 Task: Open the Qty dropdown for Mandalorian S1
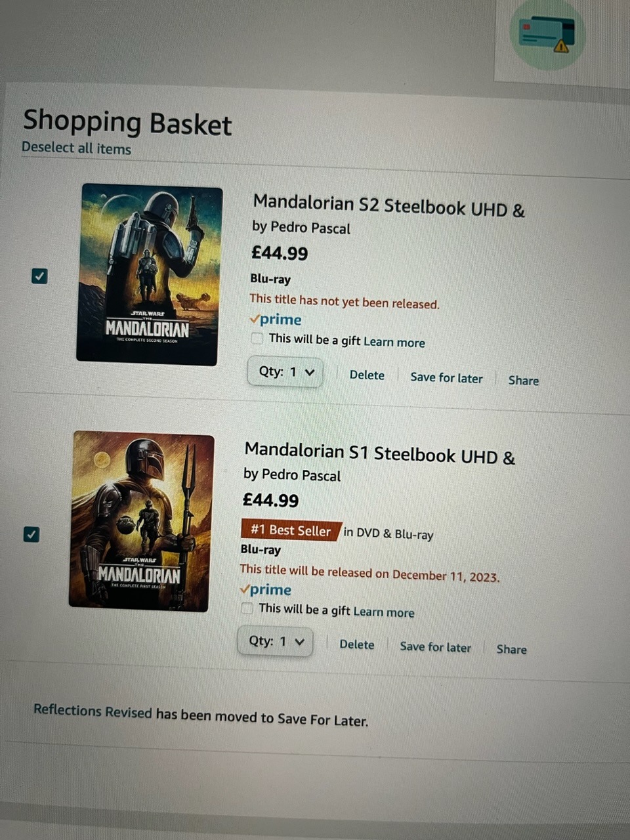tap(275, 641)
